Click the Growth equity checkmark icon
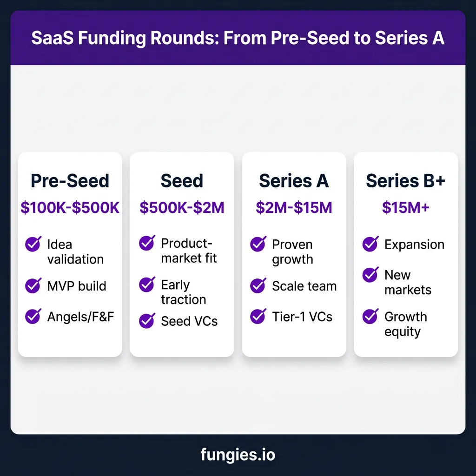The image size is (476, 476). click(370, 316)
